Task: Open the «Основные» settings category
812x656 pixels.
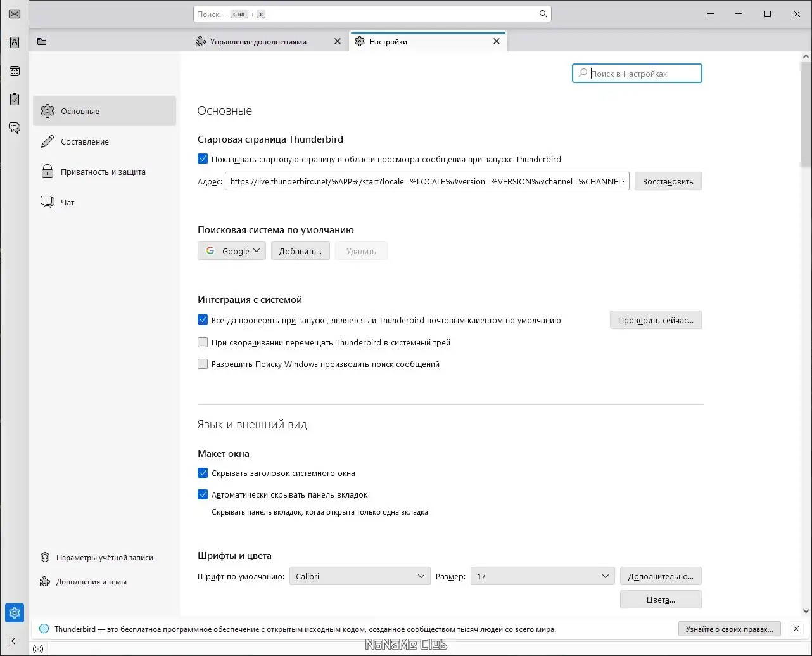Action: (105, 111)
